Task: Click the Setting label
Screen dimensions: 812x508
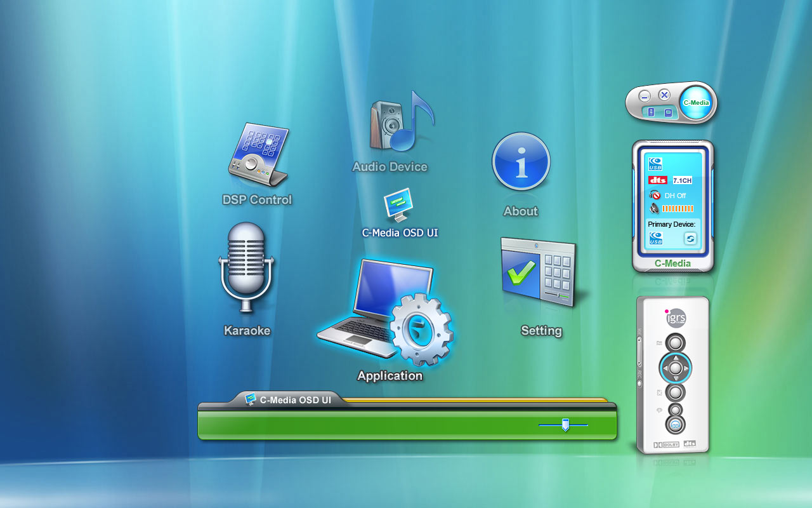Action: coord(541,330)
